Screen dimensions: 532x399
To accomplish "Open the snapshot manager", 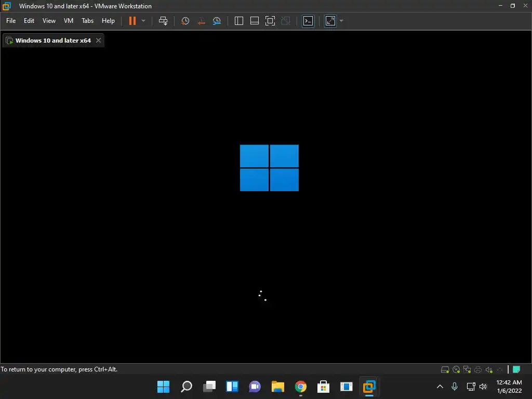I will coord(217,21).
